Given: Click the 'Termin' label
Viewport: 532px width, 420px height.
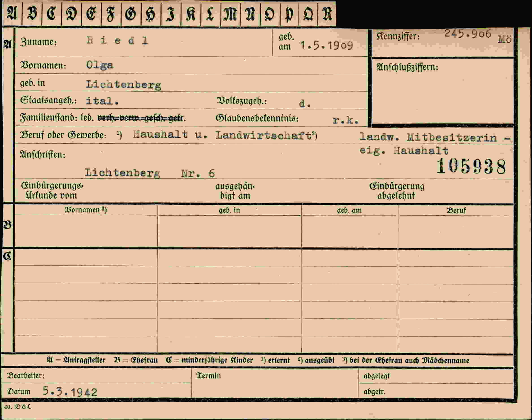Looking at the screenshot, I should [x=208, y=376].
